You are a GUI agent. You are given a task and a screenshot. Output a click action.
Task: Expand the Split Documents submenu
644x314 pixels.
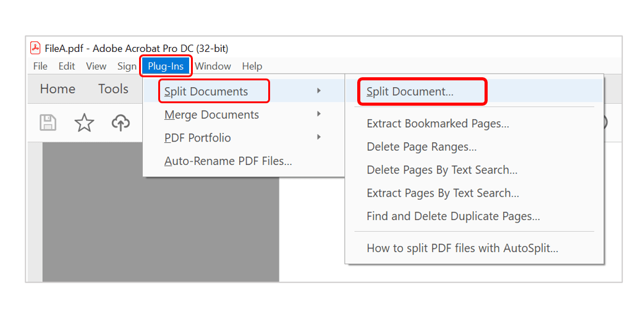pos(243,91)
